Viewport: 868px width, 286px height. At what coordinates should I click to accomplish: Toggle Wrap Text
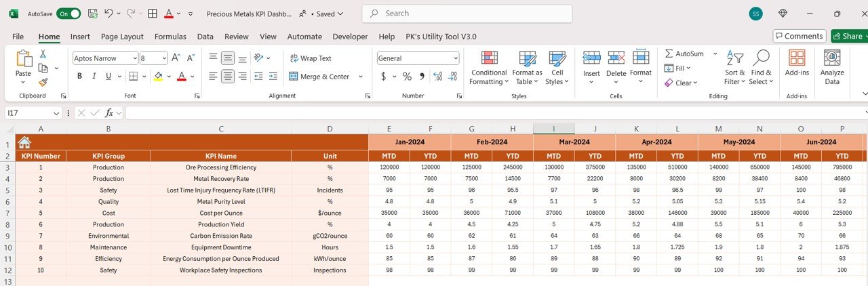pyautogui.click(x=311, y=58)
